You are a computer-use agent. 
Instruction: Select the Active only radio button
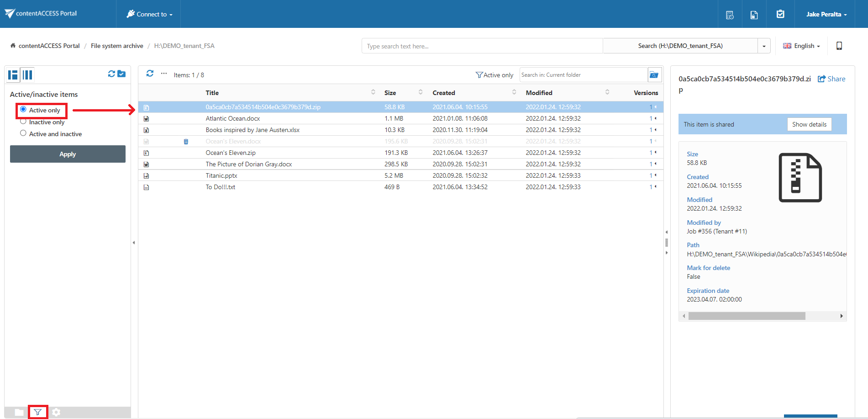(23, 110)
